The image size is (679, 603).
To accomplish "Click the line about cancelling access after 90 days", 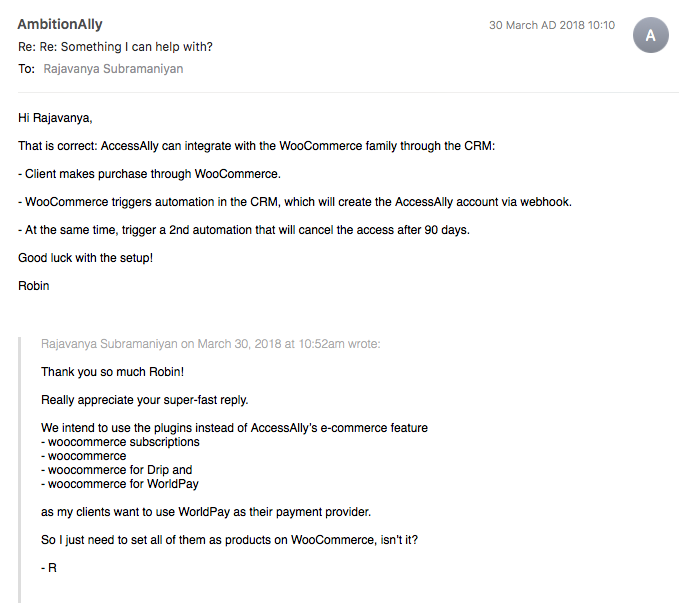I will pyautogui.click(x=244, y=230).
